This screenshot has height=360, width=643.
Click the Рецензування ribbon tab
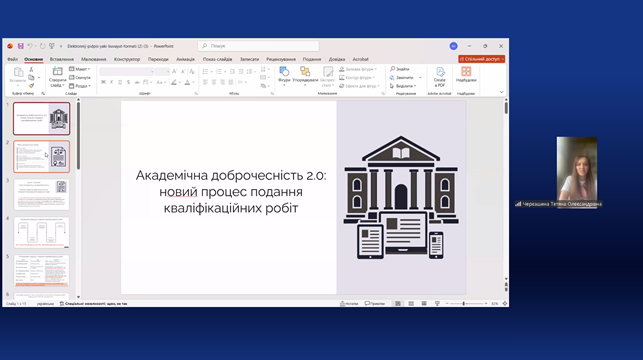click(x=280, y=59)
